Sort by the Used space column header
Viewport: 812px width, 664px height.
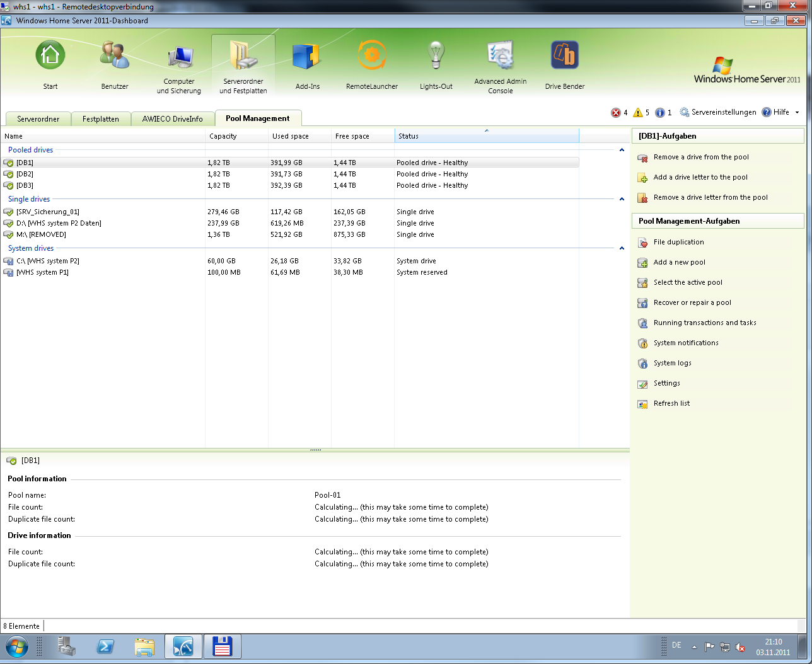[x=300, y=136]
